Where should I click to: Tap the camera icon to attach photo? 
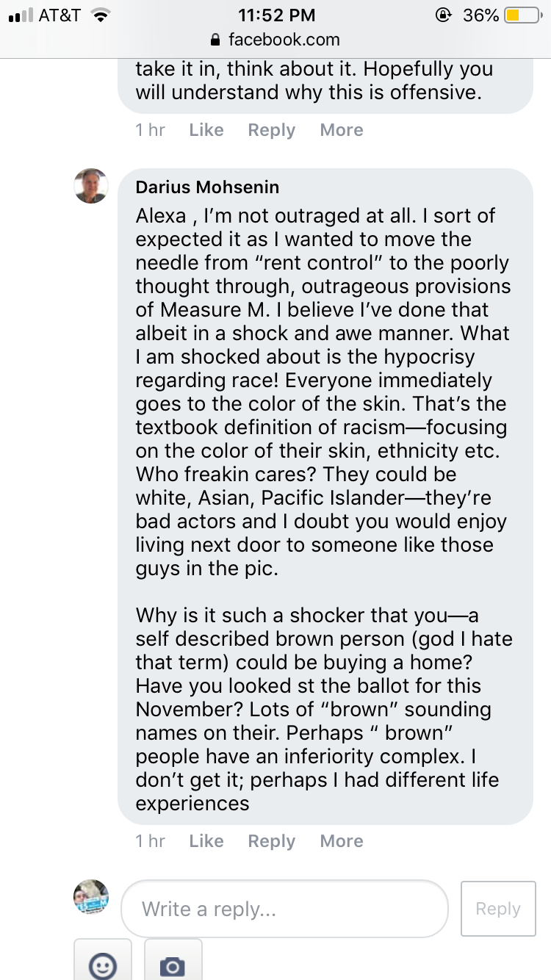click(x=173, y=965)
